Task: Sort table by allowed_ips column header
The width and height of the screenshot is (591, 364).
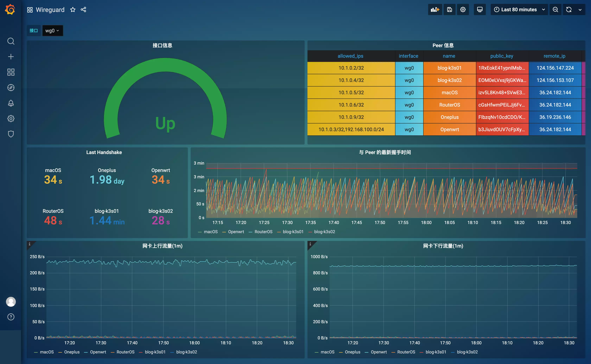Action: tap(351, 56)
